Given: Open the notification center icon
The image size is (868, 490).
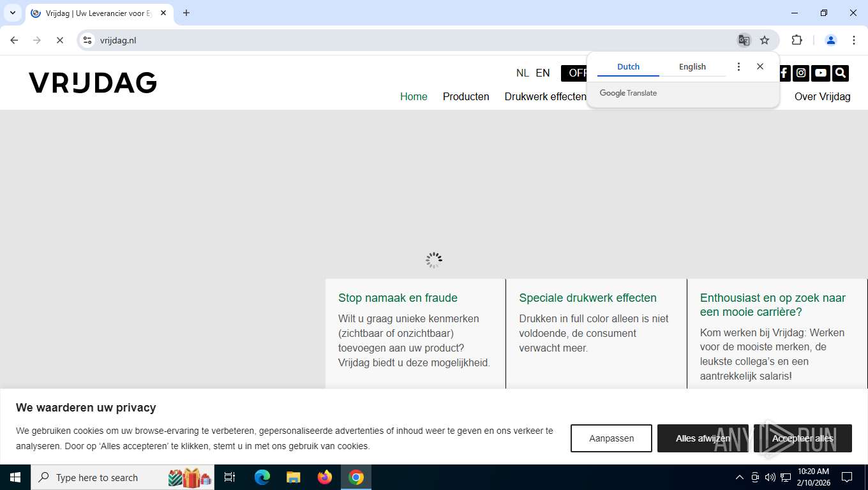Looking at the screenshot, I should coord(847,477).
